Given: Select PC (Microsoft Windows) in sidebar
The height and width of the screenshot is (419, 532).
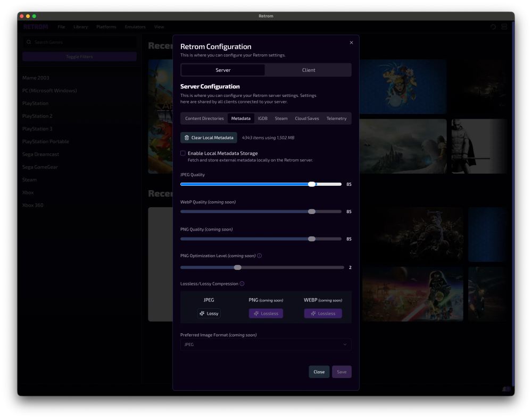Looking at the screenshot, I should [x=49, y=91].
